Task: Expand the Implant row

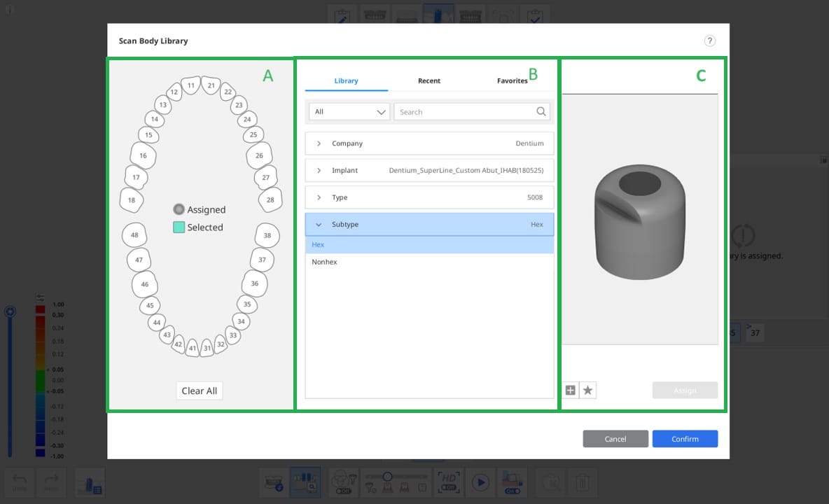Action: tap(429, 170)
